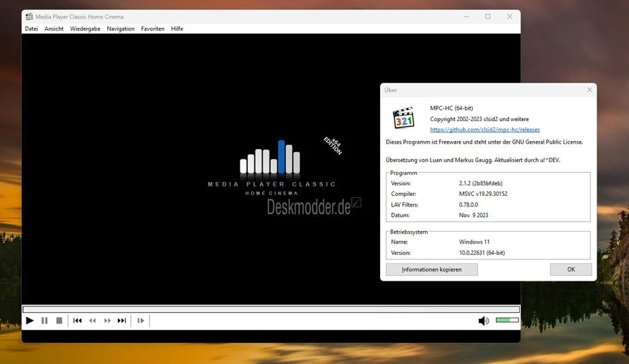Open the Navigation menu
Viewport: 629px width, 364px height.
(x=121, y=28)
